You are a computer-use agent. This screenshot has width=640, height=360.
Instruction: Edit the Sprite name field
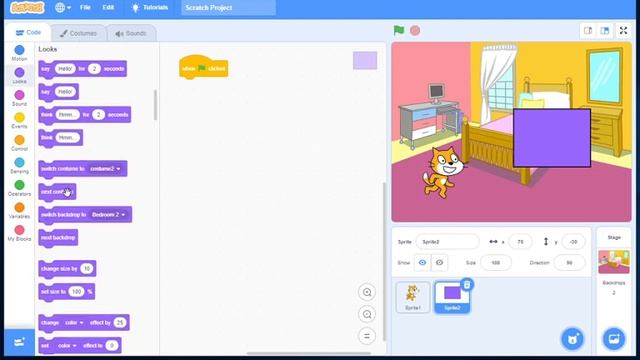tap(447, 242)
